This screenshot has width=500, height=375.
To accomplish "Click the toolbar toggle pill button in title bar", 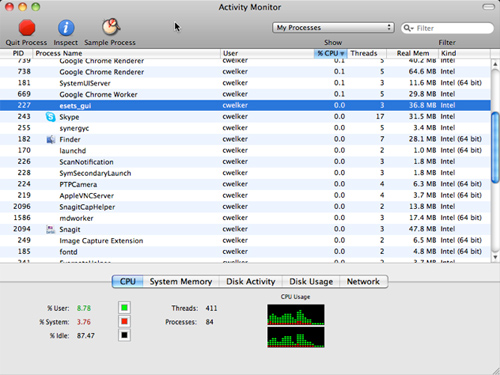I will point(488,7).
